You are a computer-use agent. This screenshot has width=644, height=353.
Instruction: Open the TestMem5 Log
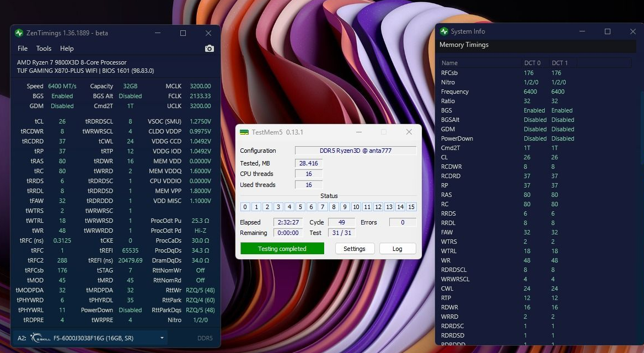click(397, 249)
